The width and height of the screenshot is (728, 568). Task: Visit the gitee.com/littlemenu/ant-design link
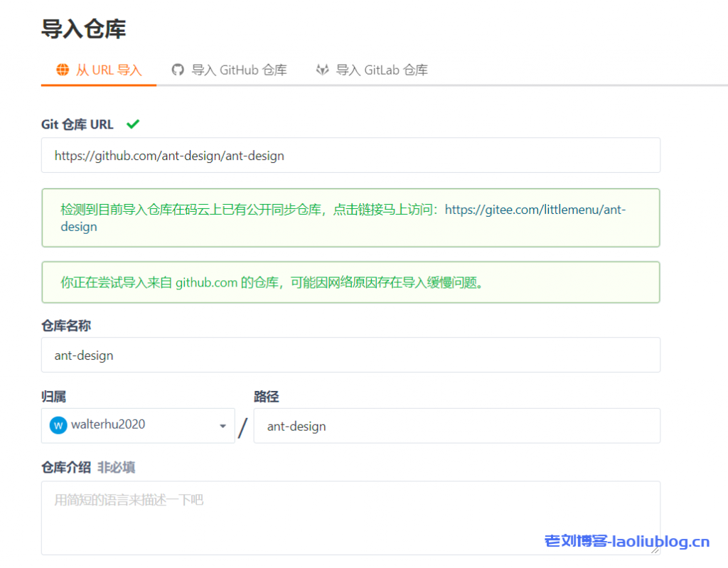pyautogui.click(x=533, y=210)
